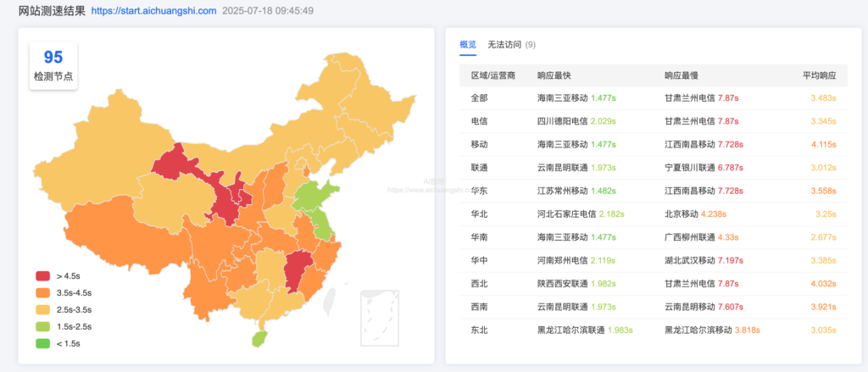Click 云南昆明联通 in the 联通 row

563,168
